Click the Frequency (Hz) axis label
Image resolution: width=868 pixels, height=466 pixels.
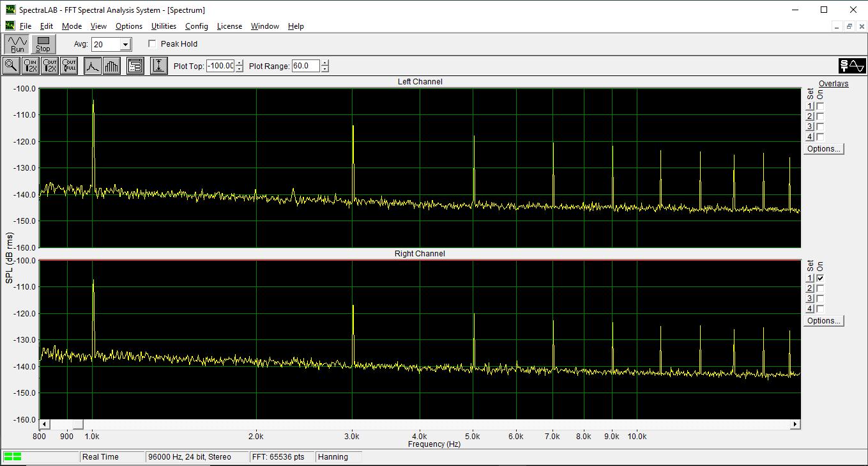coord(434,444)
